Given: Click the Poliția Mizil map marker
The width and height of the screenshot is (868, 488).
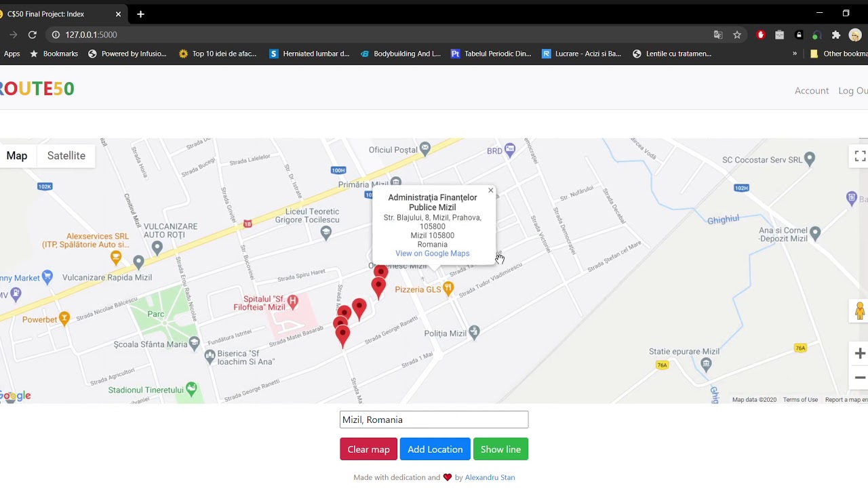Looking at the screenshot, I should 474,331.
